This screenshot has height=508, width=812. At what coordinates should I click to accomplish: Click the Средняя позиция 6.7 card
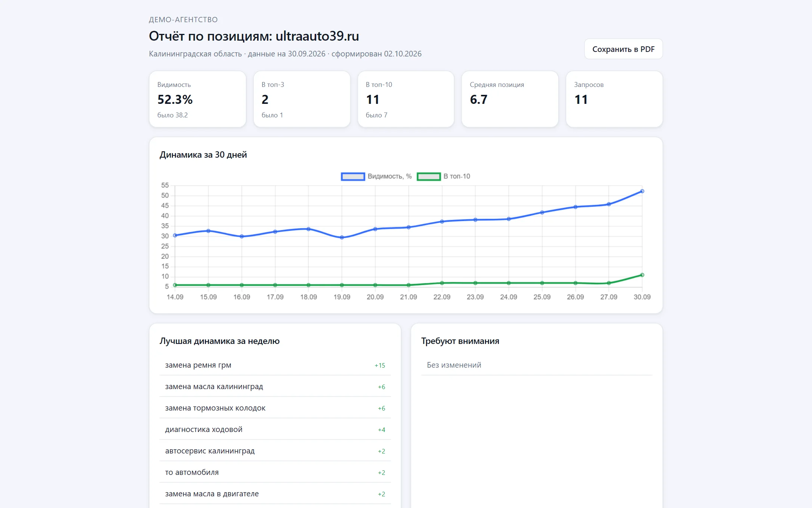[510, 99]
